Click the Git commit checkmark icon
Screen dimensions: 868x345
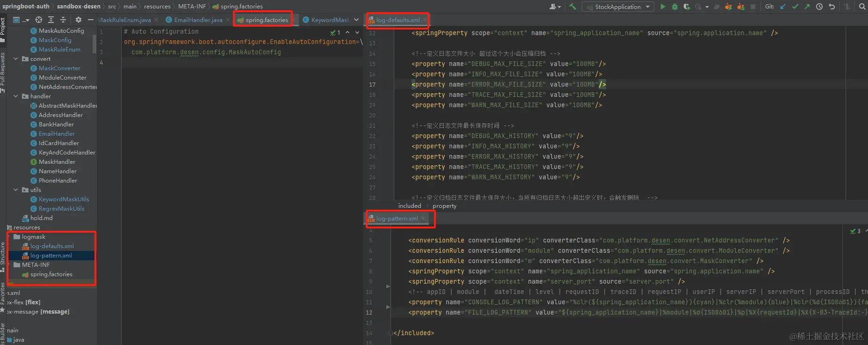click(795, 7)
